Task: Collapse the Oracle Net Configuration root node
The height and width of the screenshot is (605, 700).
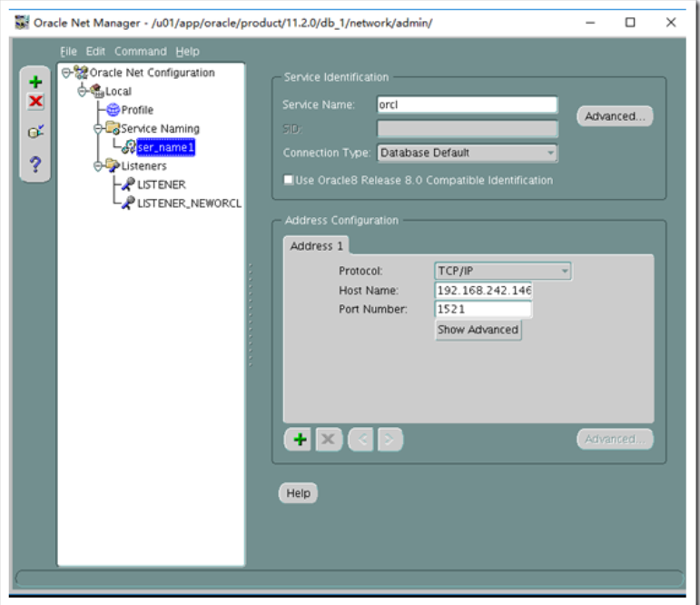Action: click(66, 73)
